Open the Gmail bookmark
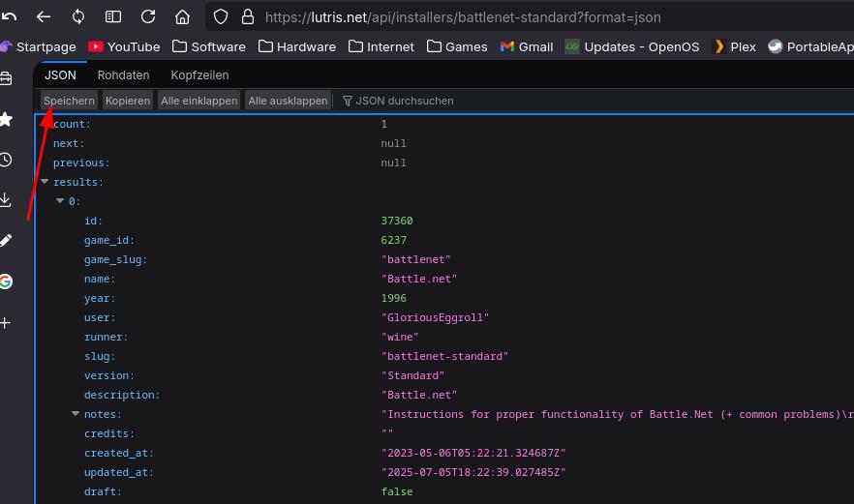Viewport: 854px width, 504px height. click(x=527, y=46)
